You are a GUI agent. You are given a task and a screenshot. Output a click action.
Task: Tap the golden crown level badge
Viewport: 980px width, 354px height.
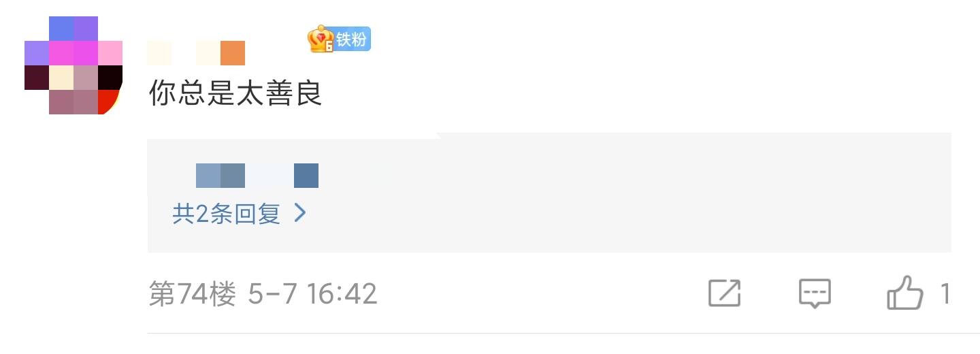coord(321,39)
